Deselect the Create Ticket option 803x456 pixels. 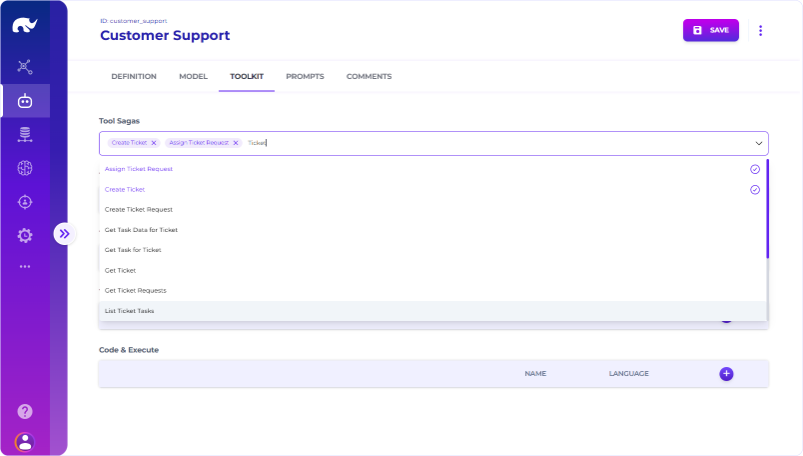433,190
